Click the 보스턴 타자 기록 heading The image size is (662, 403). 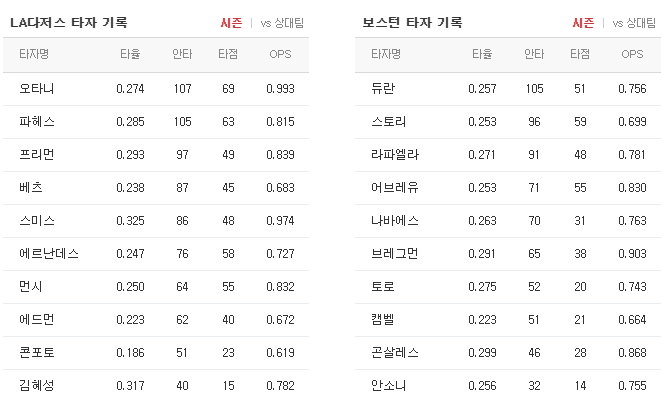pos(412,22)
